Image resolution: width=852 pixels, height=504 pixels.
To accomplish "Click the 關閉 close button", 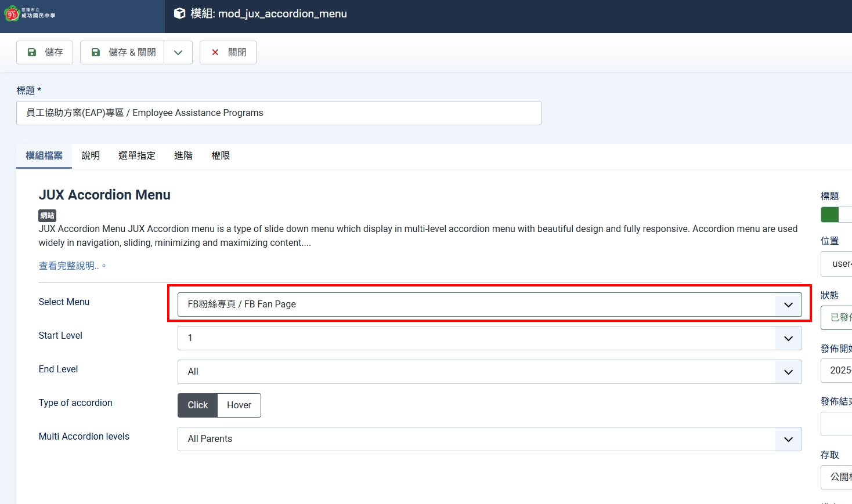I will [228, 52].
